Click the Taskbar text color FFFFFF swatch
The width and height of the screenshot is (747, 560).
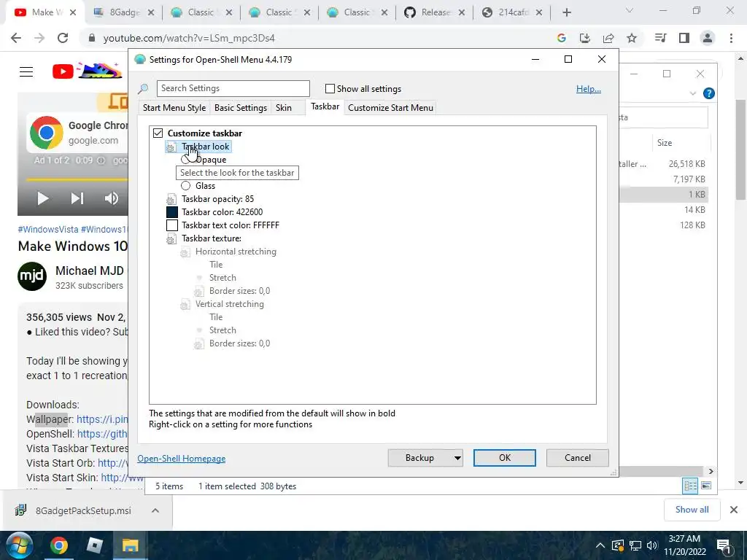172,226
